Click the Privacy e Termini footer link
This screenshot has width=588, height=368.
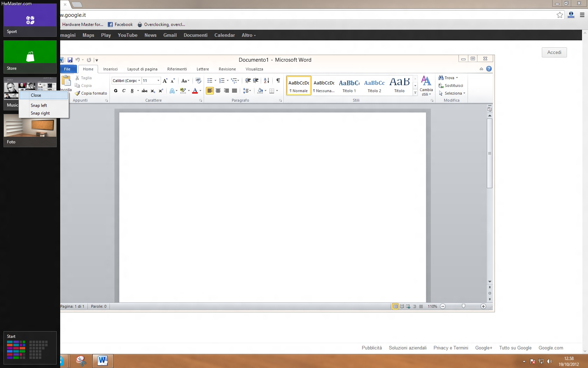pyautogui.click(x=451, y=348)
